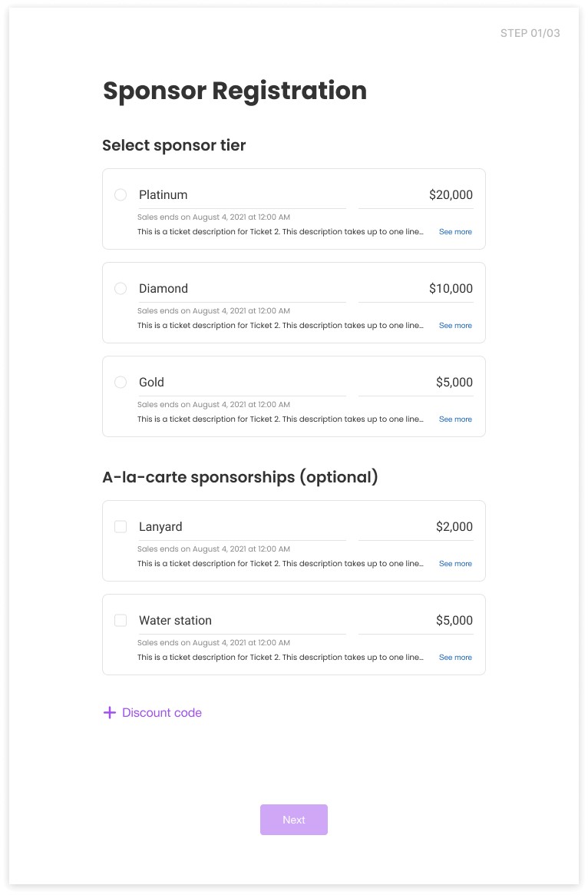
Task: Click the Platinum tier name label
Action: (164, 195)
